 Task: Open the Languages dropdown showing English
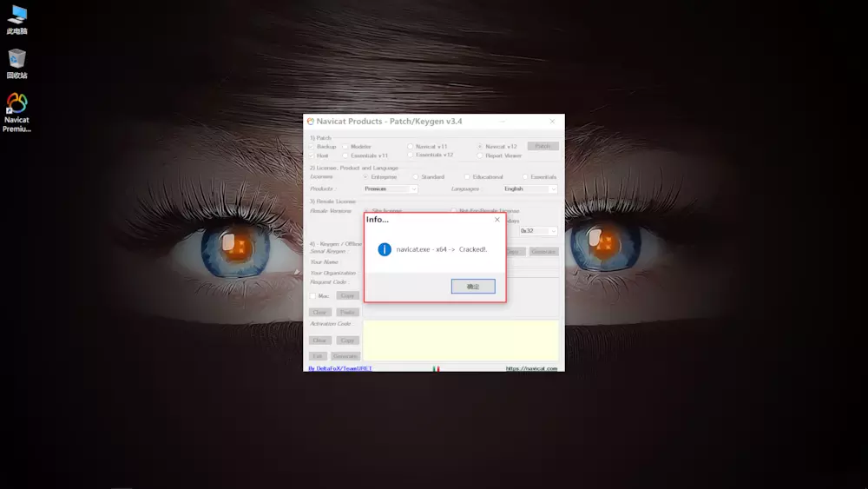[529, 188]
